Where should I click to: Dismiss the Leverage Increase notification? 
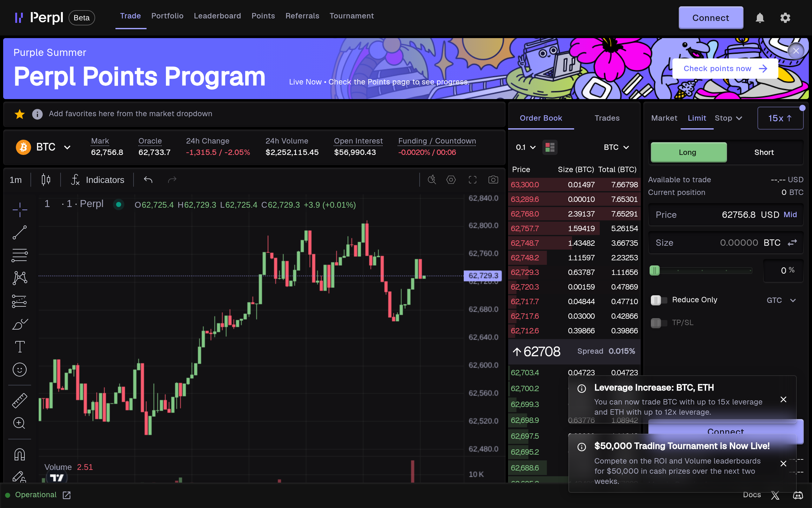[783, 399]
